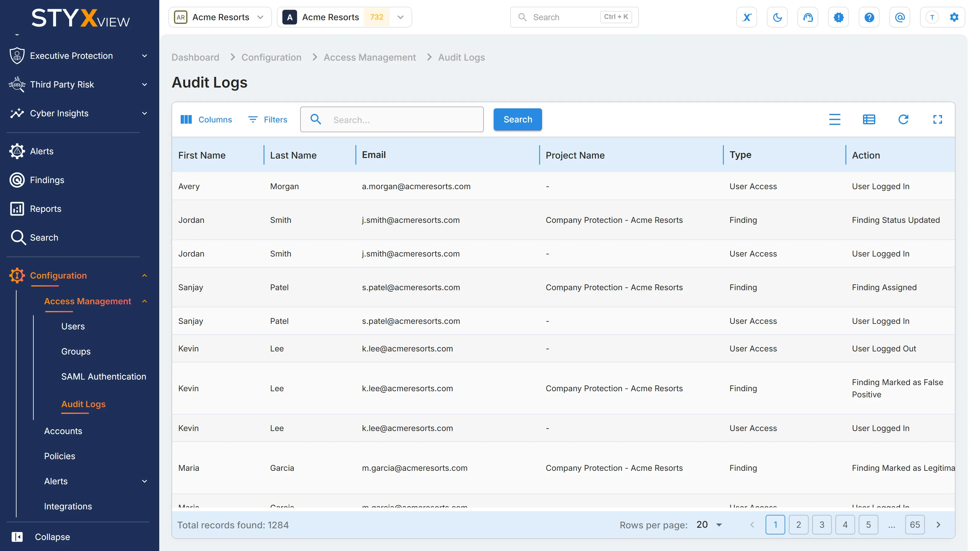This screenshot has width=980, height=551.
Task: Refresh the audit logs table
Action: tap(903, 119)
